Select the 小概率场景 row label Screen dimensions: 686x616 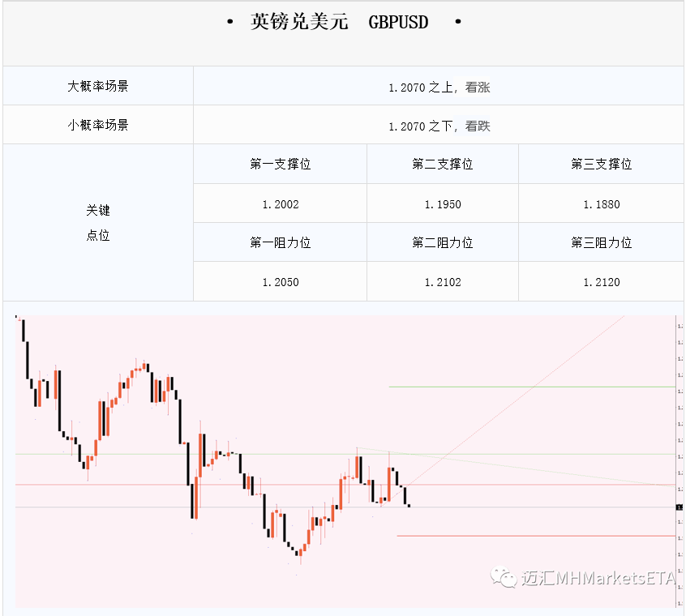pos(98,125)
